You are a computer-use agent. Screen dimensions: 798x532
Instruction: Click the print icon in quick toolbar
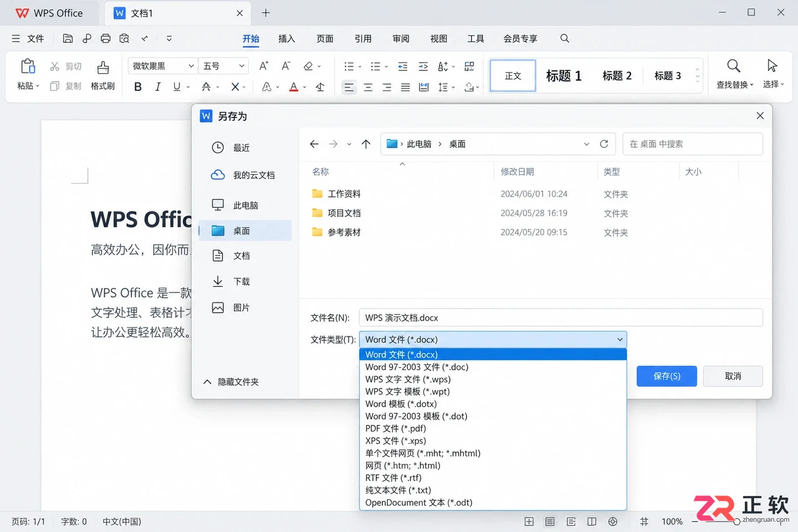pyautogui.click(x=106, y=38)
